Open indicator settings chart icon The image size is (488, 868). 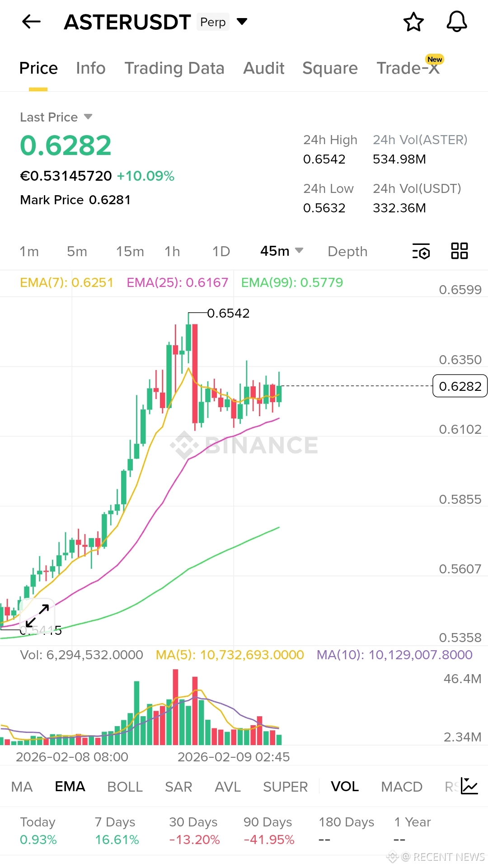469,786
